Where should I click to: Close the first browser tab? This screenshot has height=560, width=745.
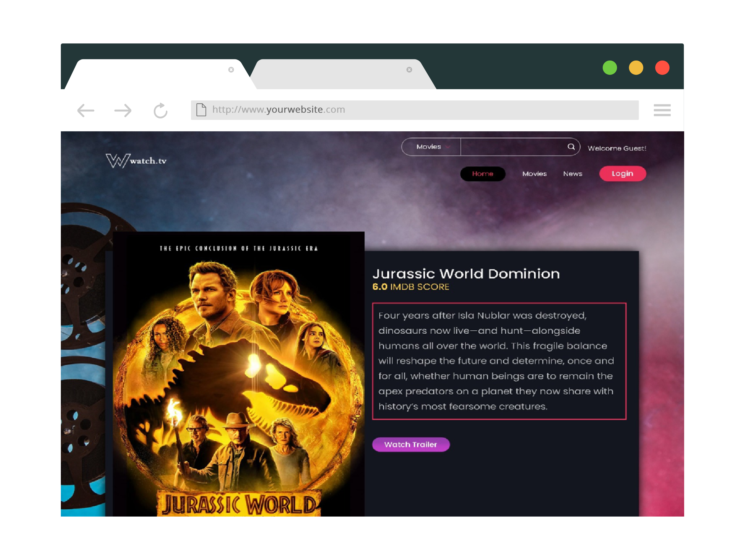[231, 70]
